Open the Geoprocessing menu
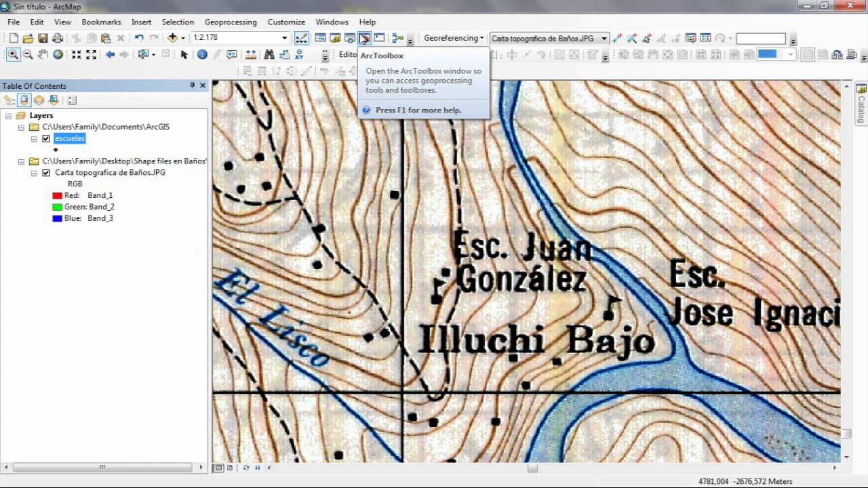 231,22
